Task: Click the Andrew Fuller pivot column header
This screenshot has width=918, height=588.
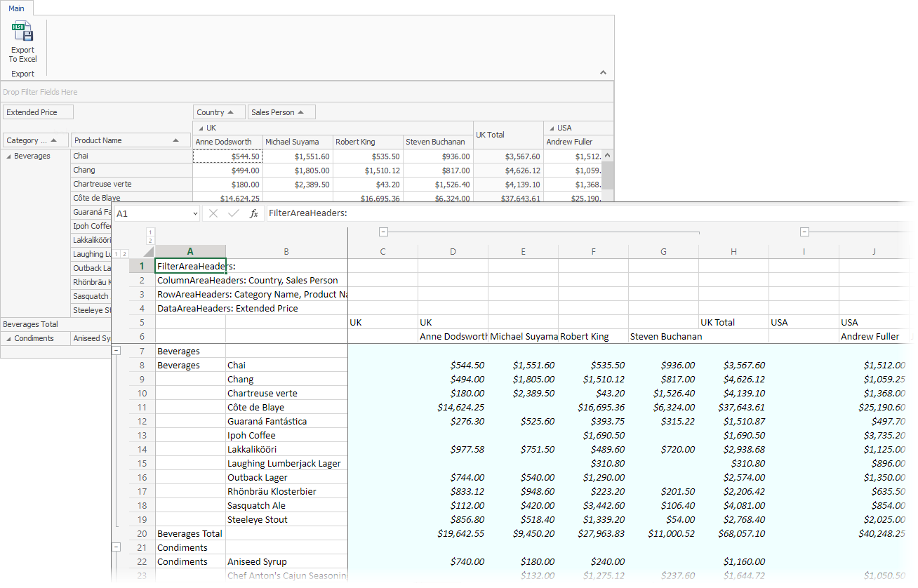Action: click(578, 142)
